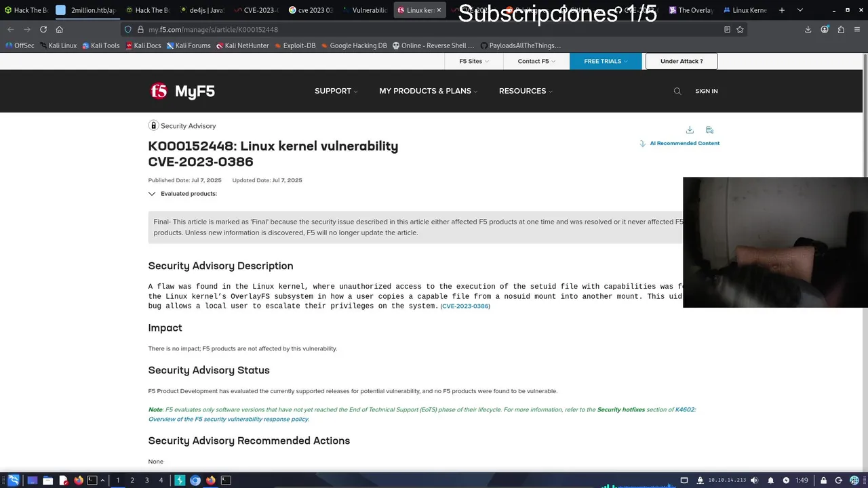Open the Firefox downloads panel
The width and height of the screenshot is (868, 488).
pyautogui.click(x=808, y=30)
